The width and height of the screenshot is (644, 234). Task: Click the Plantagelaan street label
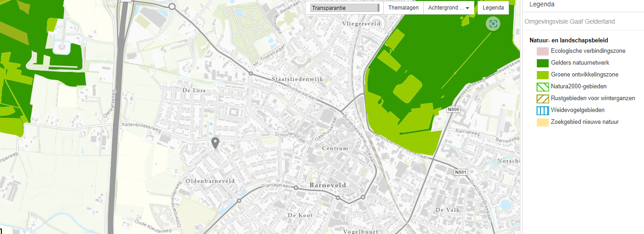pos(275,187)
